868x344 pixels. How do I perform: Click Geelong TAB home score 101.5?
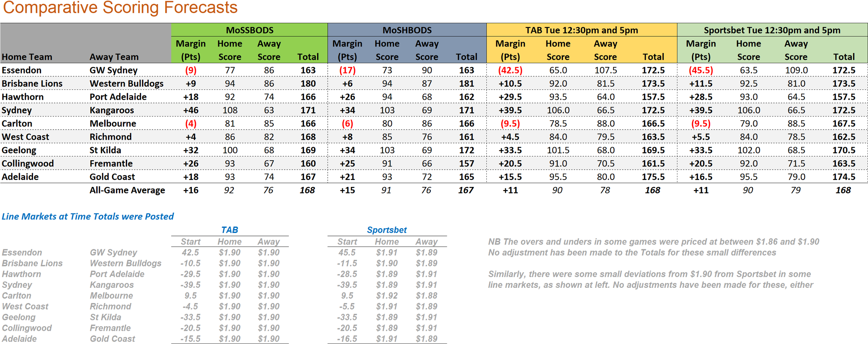pyautogui.click(x=558, y=150)
